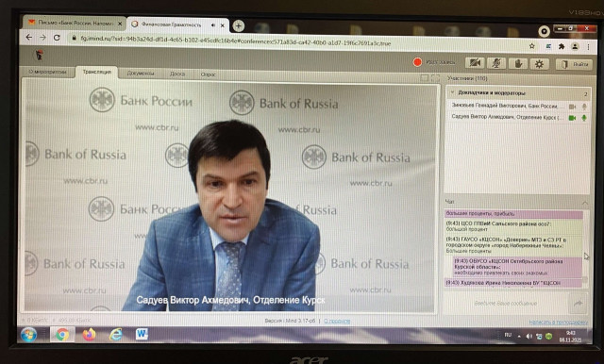Bookmark this page with star icon
This screenshot has height=364, width=604.
click(532, 46)
